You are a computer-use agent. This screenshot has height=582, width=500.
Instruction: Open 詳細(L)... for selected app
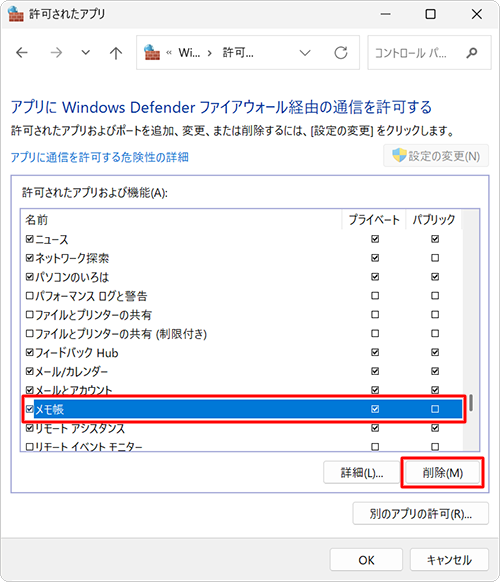(x=362, y=473)
